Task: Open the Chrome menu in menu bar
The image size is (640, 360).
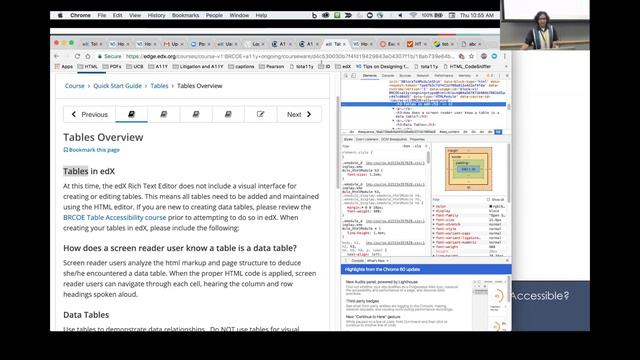Action: click(x=80, y=15)
